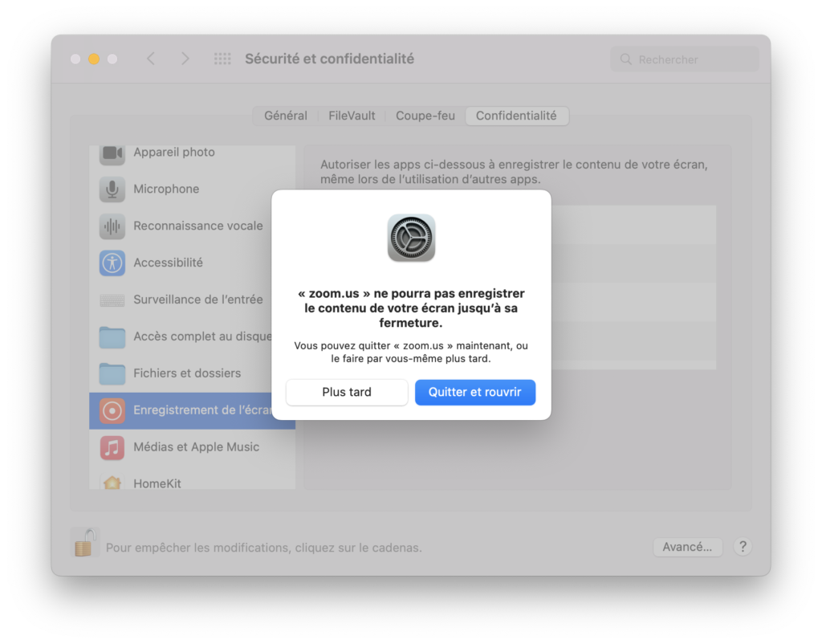The width and height of the screenshot is (822, 644).
Task: Click the Surveillance de l'entrée label
Action: (198, 300)
